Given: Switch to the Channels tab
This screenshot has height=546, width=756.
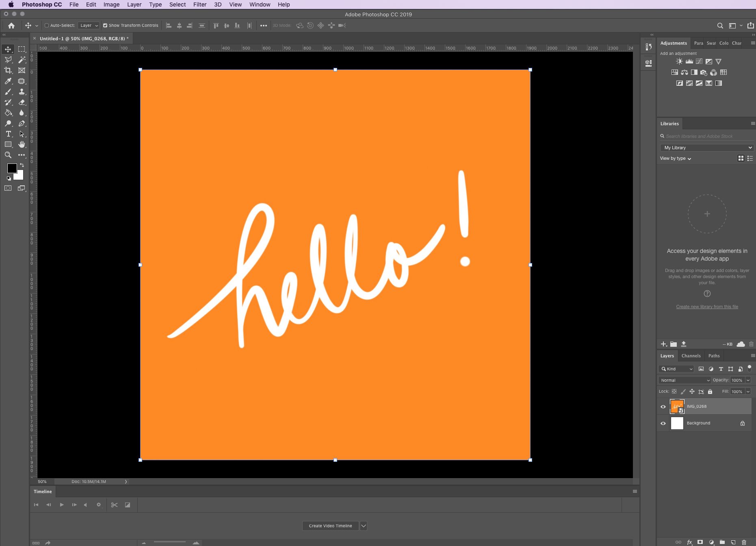Looking at the screenshot, I should (691, 355).
